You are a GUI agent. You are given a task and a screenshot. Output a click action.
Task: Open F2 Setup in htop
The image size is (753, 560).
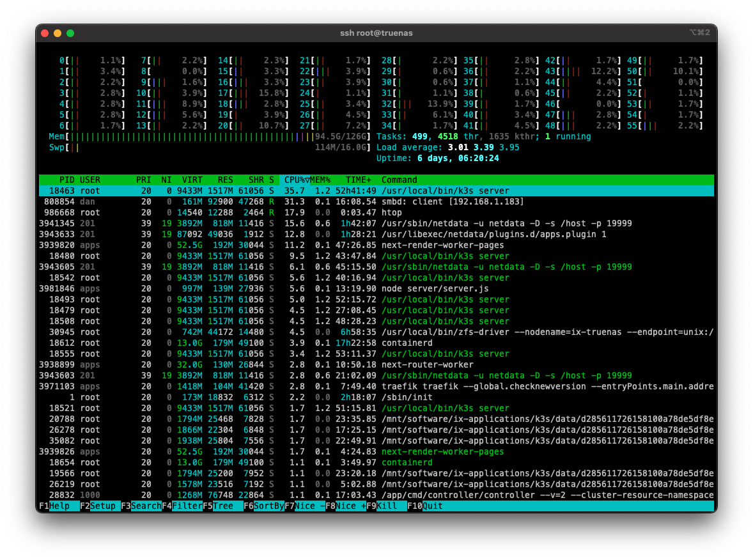pyautogui.click(x=100, y=506)
